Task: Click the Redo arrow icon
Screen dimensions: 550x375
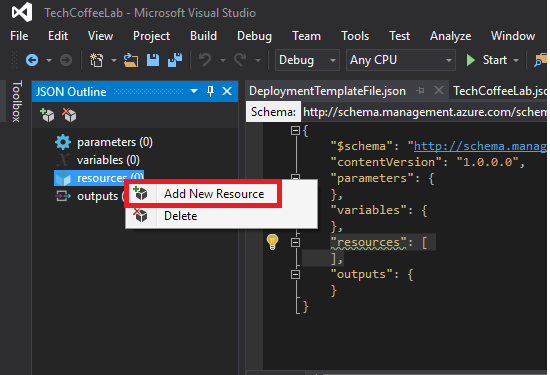Action: pyautogui.click(x=240, y=60)
